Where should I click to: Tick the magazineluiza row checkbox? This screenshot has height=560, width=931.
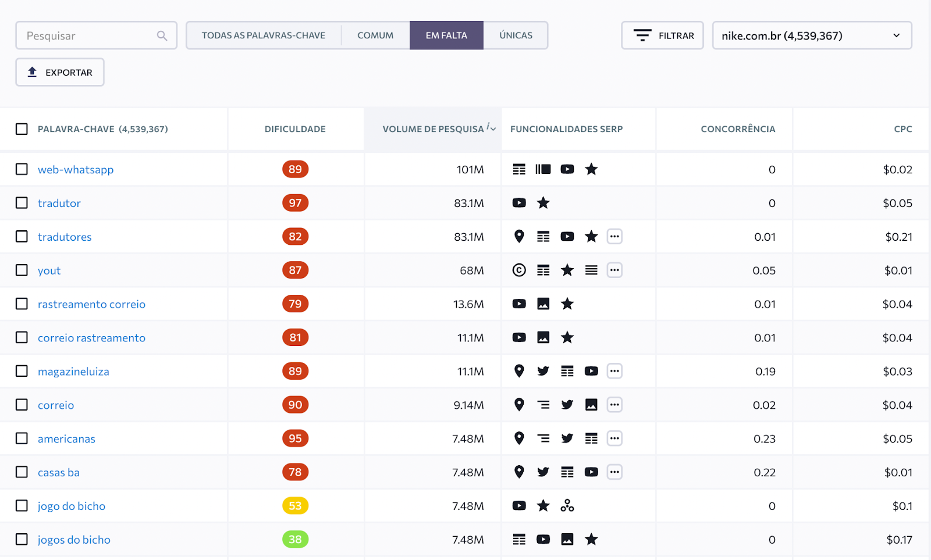(22, 372)
